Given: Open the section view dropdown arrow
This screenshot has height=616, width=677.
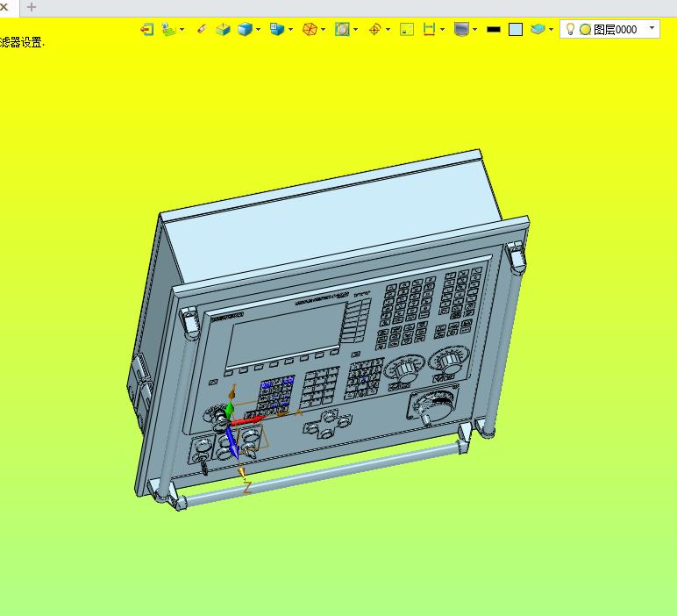Looking at the screenshot, I should click(x=355, y=29).
